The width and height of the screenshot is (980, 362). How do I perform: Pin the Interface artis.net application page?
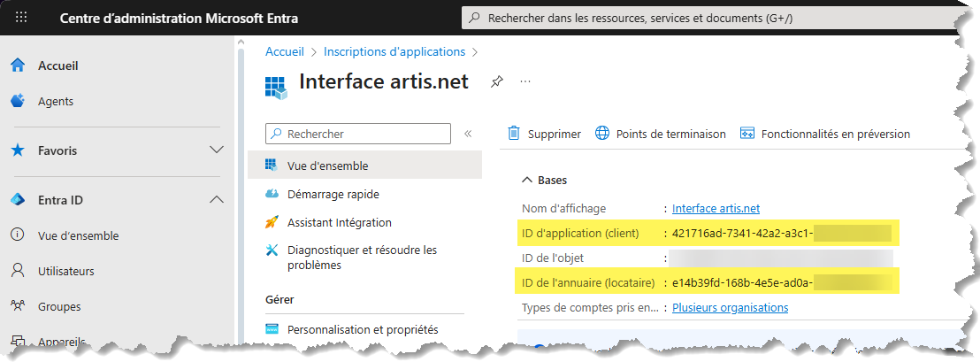coord(497,81)
